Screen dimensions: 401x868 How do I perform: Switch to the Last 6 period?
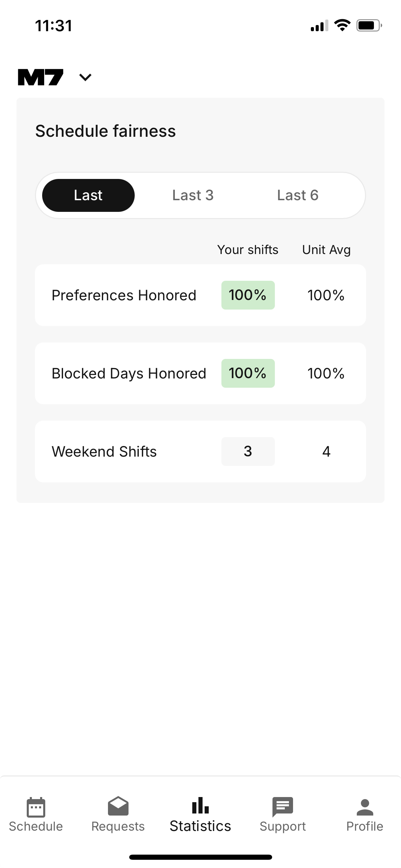[297, 195]
